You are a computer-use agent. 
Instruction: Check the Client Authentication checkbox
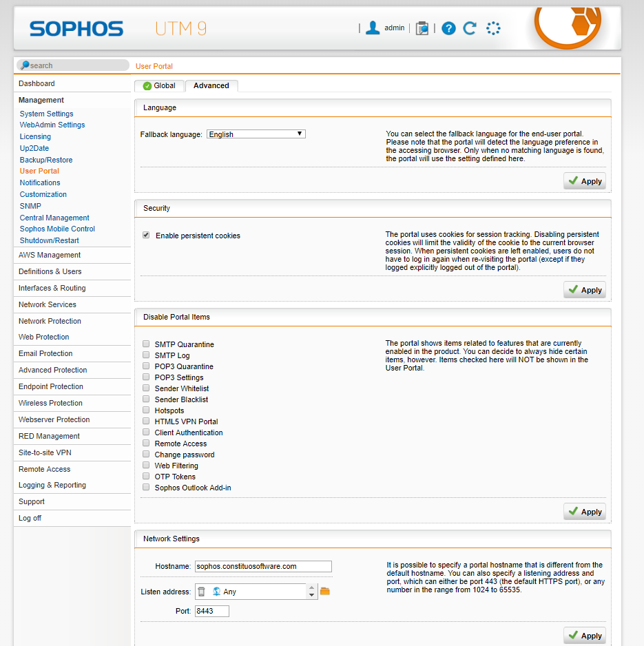click(x=146, y=432)
